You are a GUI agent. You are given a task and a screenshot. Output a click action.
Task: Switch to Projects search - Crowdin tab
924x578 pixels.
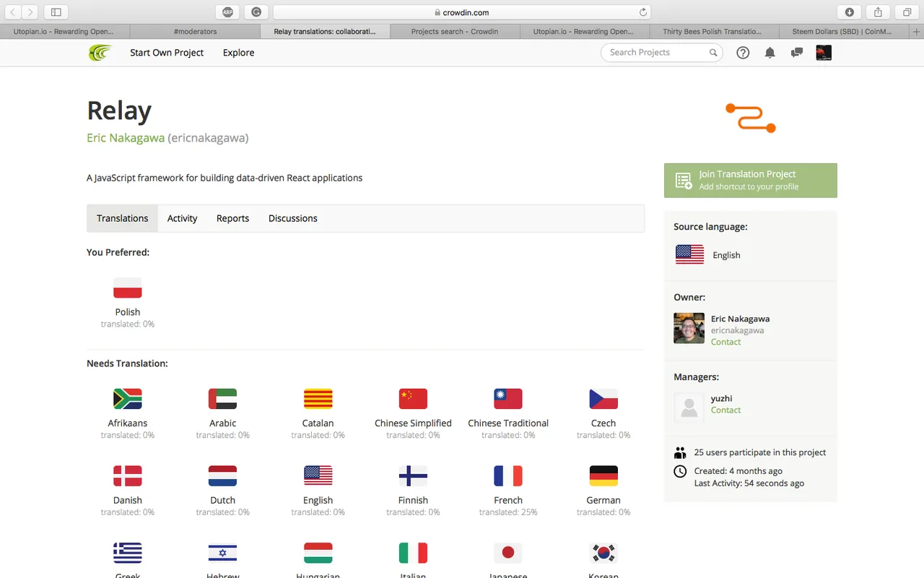coord(455,32)
